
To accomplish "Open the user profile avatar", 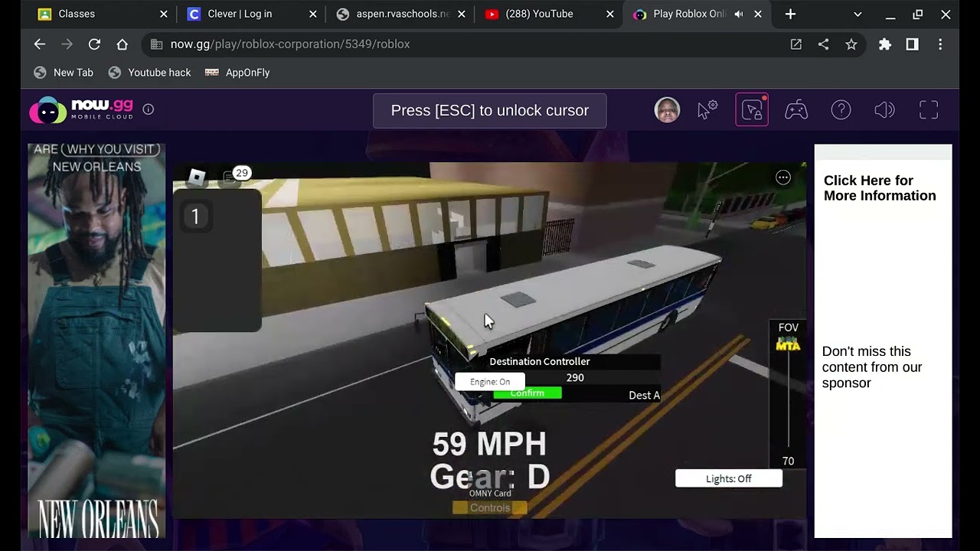I will coord(667,110).
